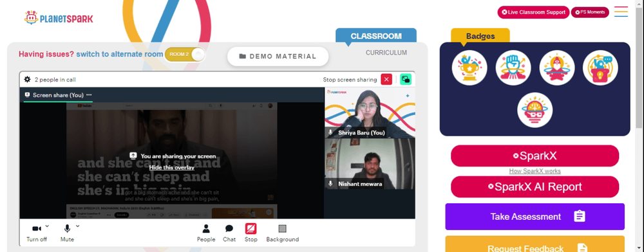Stop screen share from bottom toolbar
This screenshot has height=252, width=644.
point(251,233)
